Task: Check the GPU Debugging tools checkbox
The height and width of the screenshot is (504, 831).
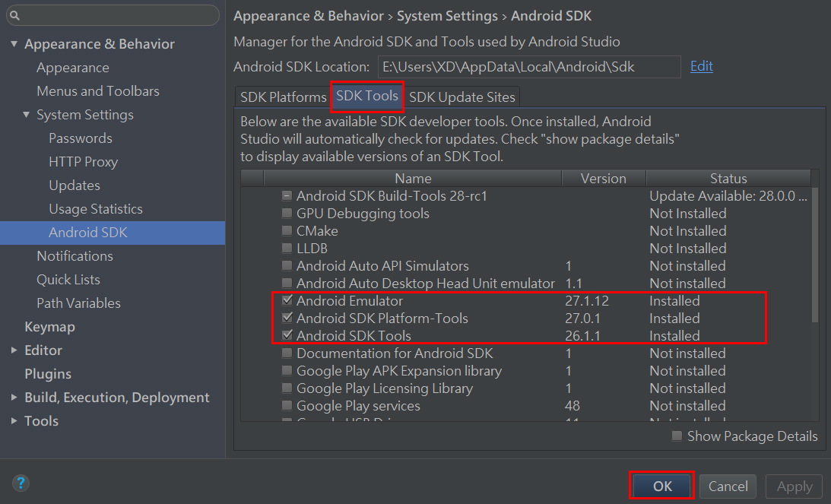Action: click(287, 214)
